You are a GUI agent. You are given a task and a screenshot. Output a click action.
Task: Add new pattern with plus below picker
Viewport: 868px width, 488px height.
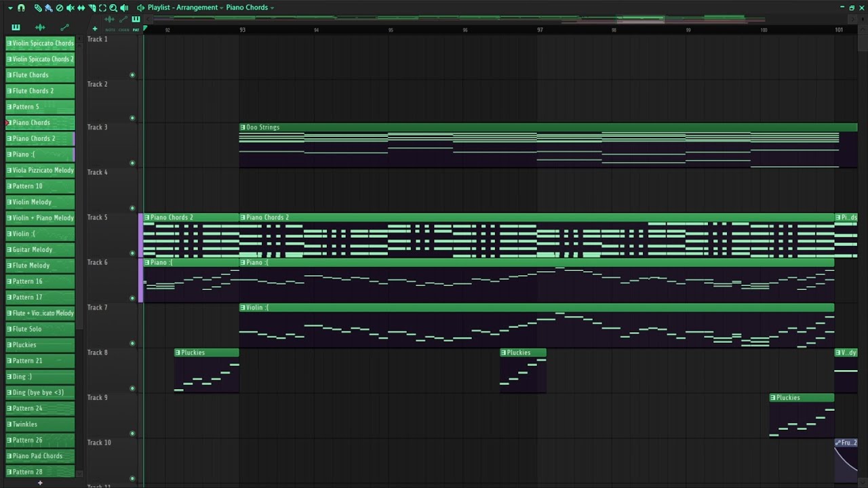(40, 483)
